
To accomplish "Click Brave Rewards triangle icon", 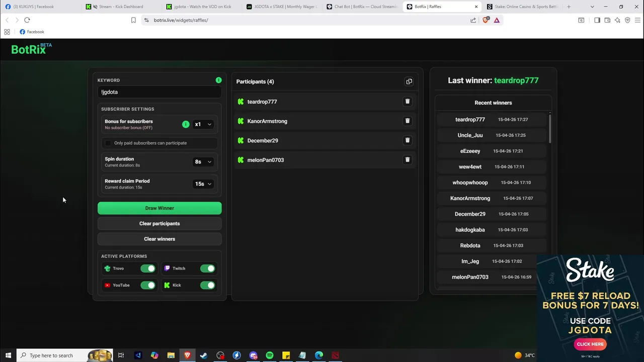I will pyautogui.click(x=497, y=20).
